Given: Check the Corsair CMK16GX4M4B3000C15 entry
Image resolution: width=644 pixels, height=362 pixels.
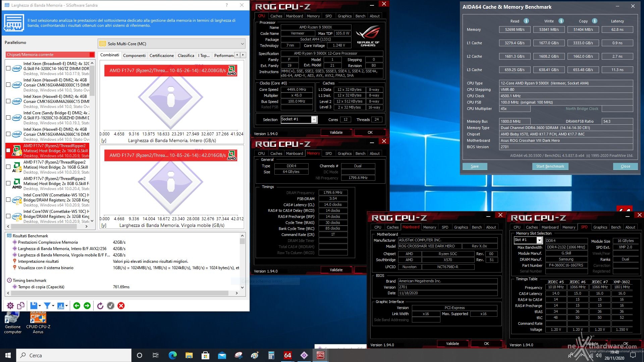Looking at the screenshot, I should (8, 85).
